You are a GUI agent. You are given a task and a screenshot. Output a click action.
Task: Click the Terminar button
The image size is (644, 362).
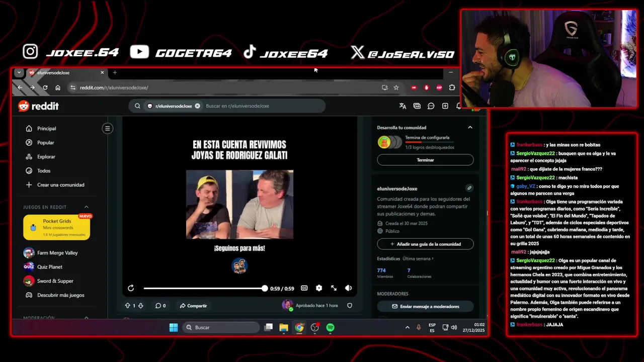425,160
